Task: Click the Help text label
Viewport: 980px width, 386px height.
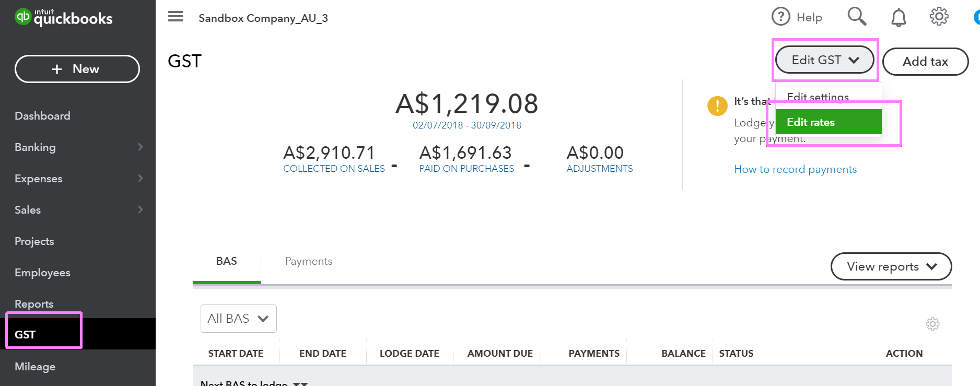Action: tap(809, 18)
